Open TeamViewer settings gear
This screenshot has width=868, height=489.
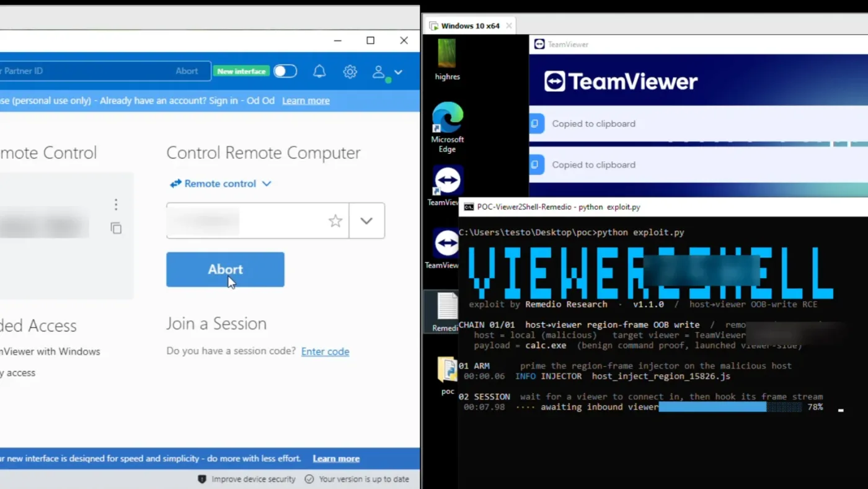coord(350,71)
